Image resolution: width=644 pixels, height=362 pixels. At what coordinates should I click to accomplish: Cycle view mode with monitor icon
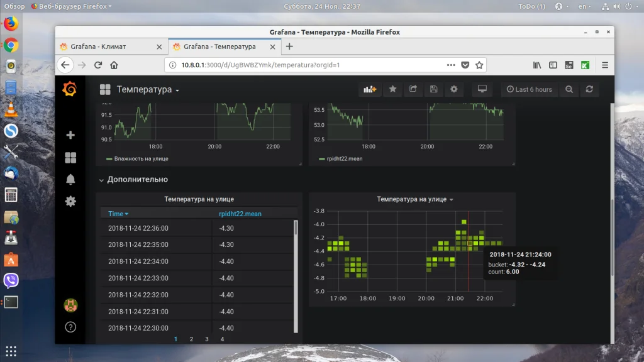pyautogui.click(x=482, y=89)
